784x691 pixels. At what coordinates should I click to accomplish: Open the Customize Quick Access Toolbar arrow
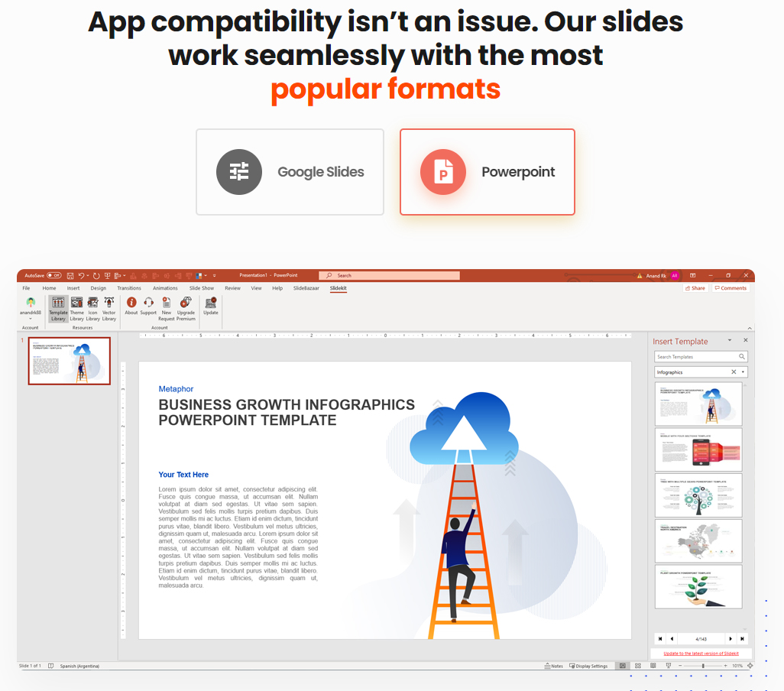(x=215, y=275)
